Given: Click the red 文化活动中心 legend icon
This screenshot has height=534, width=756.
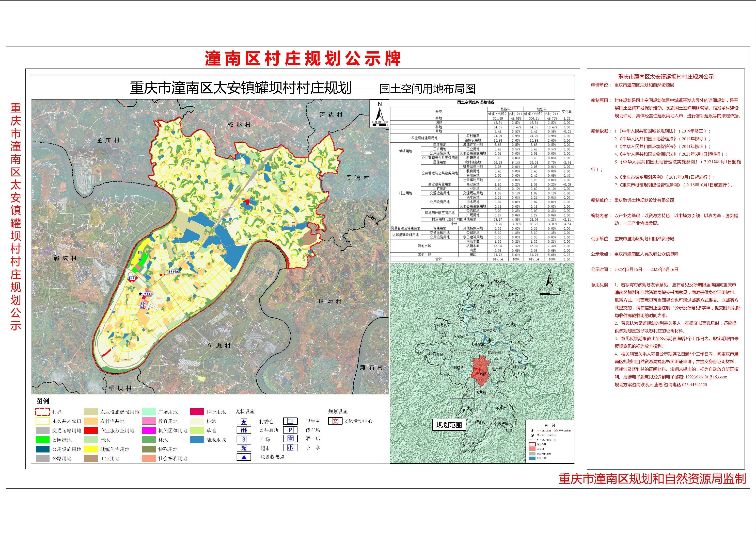Looking at the screenshot, I should pos(335,421).
